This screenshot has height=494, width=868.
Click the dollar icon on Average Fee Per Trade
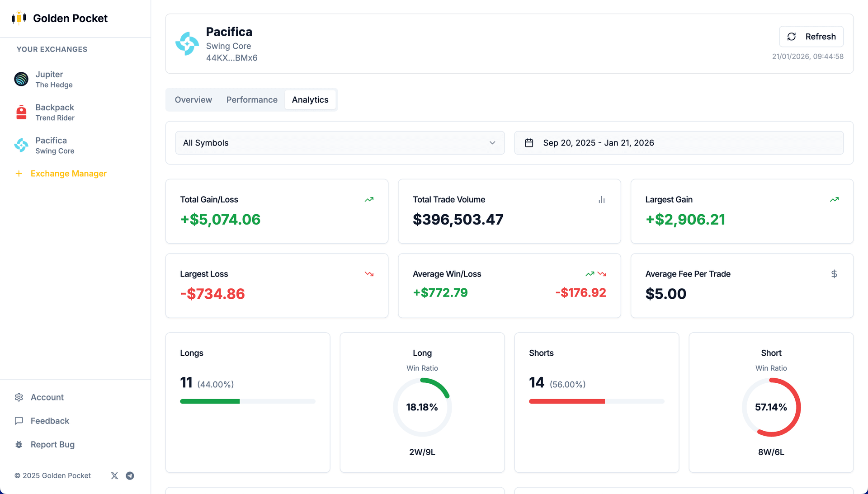[834, 273]
